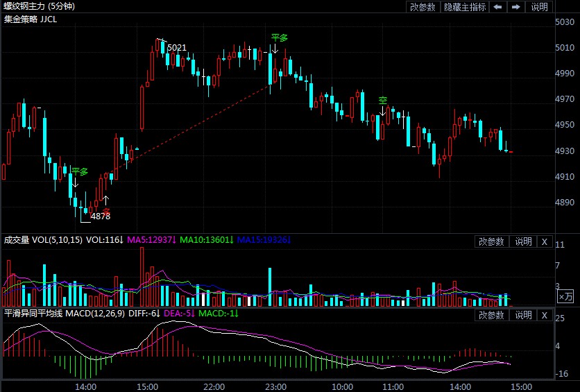Select the DIFF:-6 readout

144,314
